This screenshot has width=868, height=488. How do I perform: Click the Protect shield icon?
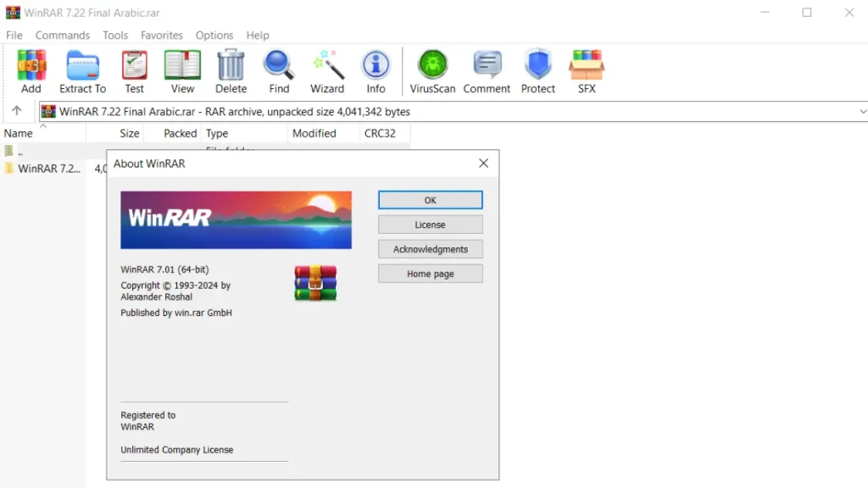click(x=537, y=71)
